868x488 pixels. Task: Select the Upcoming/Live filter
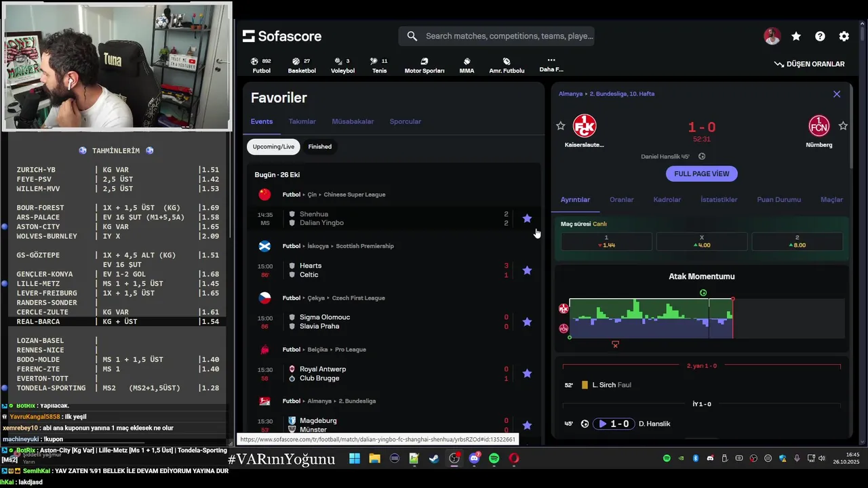click(273, 146)
